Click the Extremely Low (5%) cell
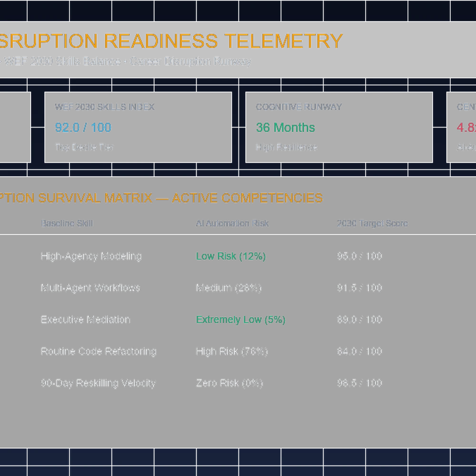Image resolution: width=476 pixels, height=476 pixels. (x=241, y=320)
